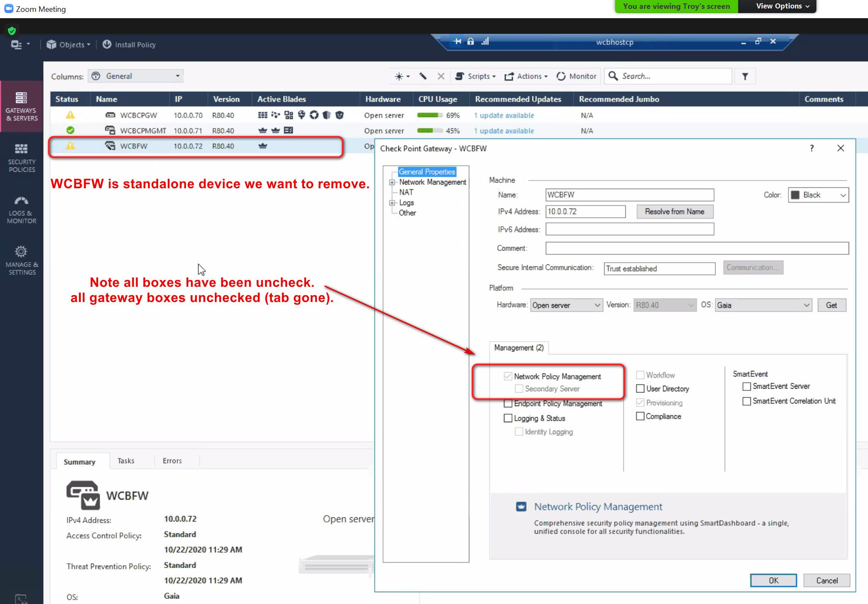This screenshot has width=868, height=604.
Task: Open the Zoom View Options dropdown
Action: (782, 6)
